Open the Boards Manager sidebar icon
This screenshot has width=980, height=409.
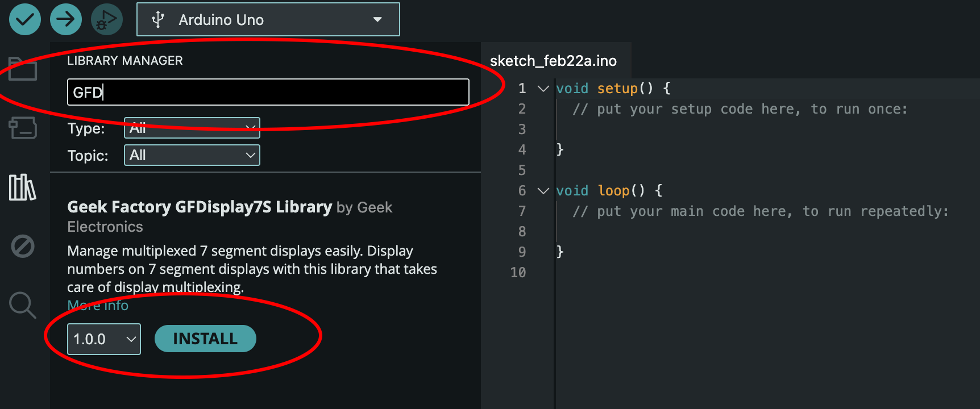pyautogui.click(x=23, y=128)
